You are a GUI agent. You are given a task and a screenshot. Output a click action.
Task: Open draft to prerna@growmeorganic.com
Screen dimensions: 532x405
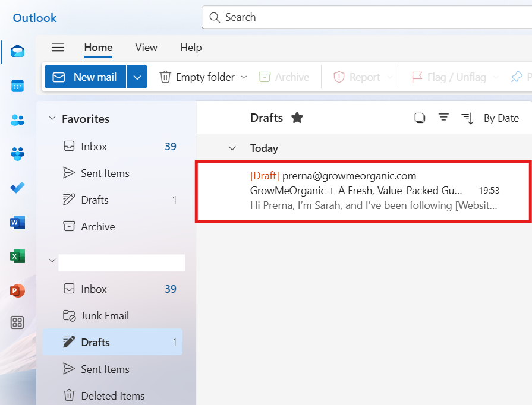(x=364, y=191)
